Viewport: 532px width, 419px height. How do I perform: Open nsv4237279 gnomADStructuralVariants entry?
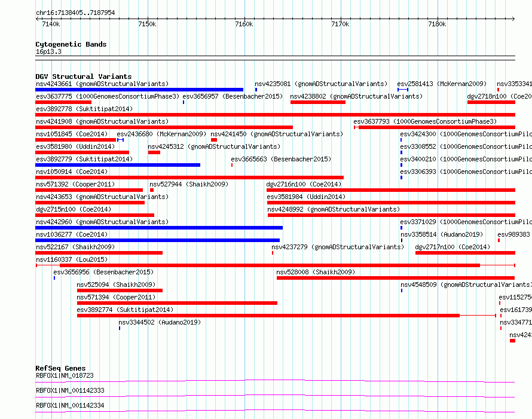(338, 247)
